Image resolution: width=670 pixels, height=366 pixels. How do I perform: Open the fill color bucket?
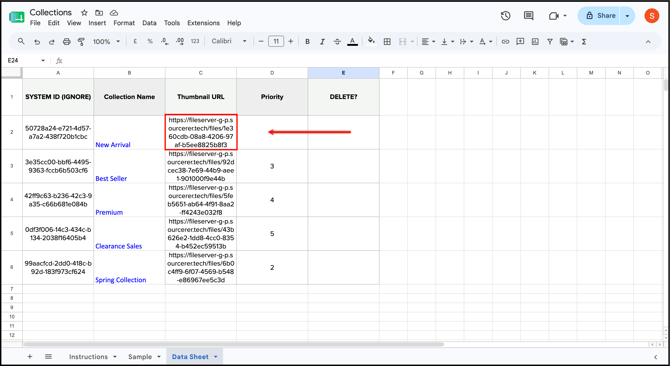point(371,41)
